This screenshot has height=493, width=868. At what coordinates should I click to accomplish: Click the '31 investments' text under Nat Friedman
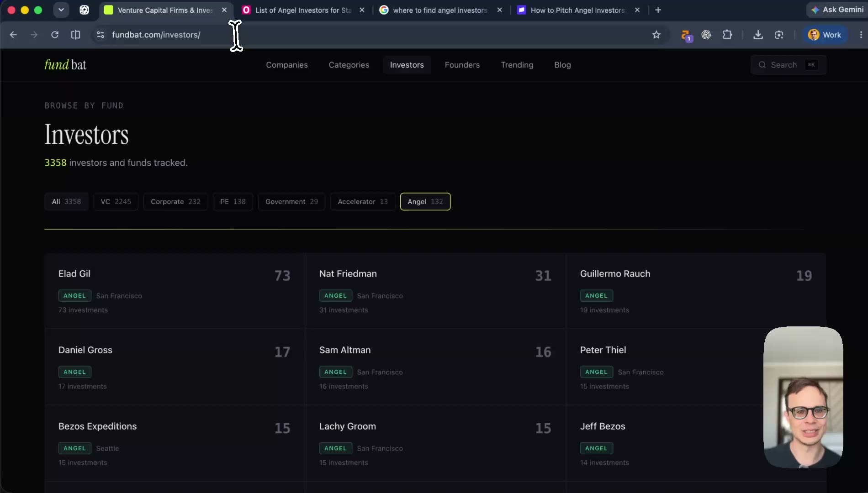click(x=344, y=310)
